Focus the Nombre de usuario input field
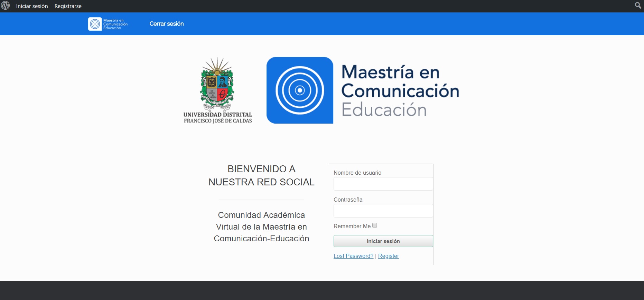The height and width of the screenshot is (300, 644). click(383, 184)
